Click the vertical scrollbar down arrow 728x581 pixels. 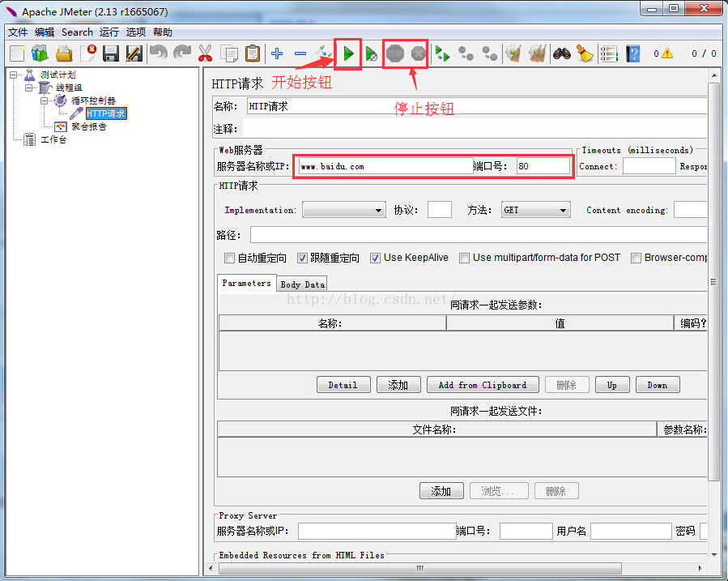(713, 554)
